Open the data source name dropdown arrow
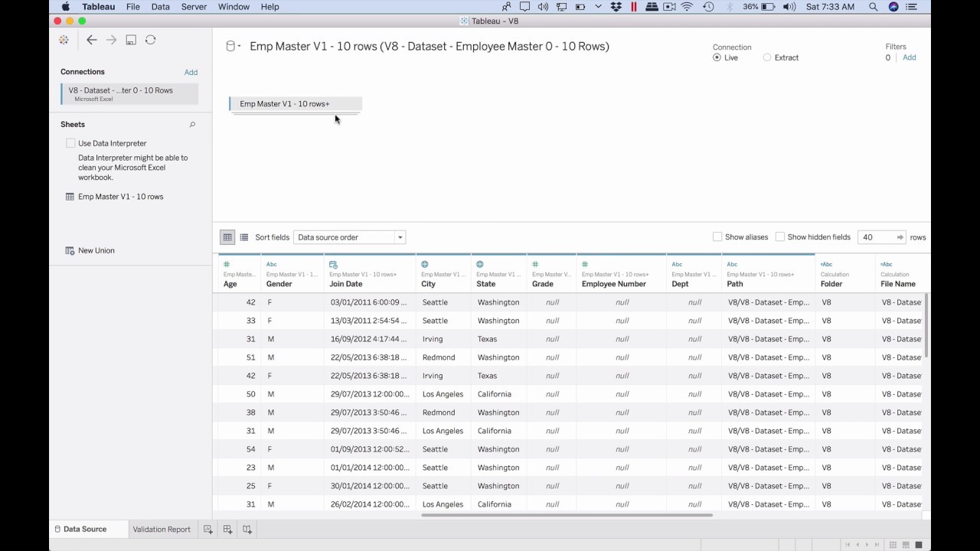This screenshot has width=980, height=551. point(240,47)
